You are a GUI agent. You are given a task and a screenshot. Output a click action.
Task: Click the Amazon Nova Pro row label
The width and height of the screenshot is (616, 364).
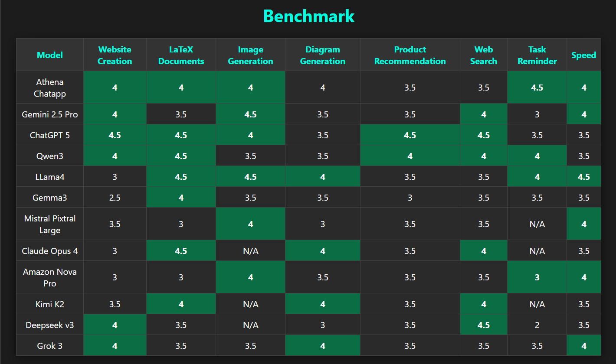point(50,277)
